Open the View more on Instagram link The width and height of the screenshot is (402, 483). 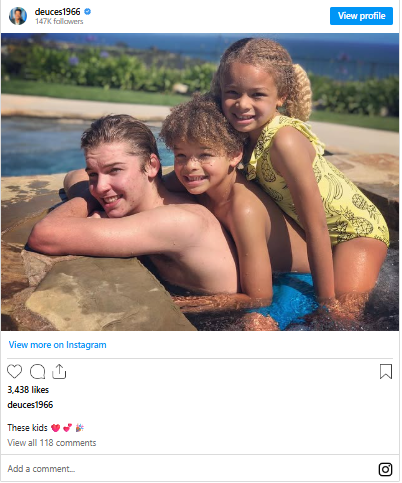click(57, 345)
